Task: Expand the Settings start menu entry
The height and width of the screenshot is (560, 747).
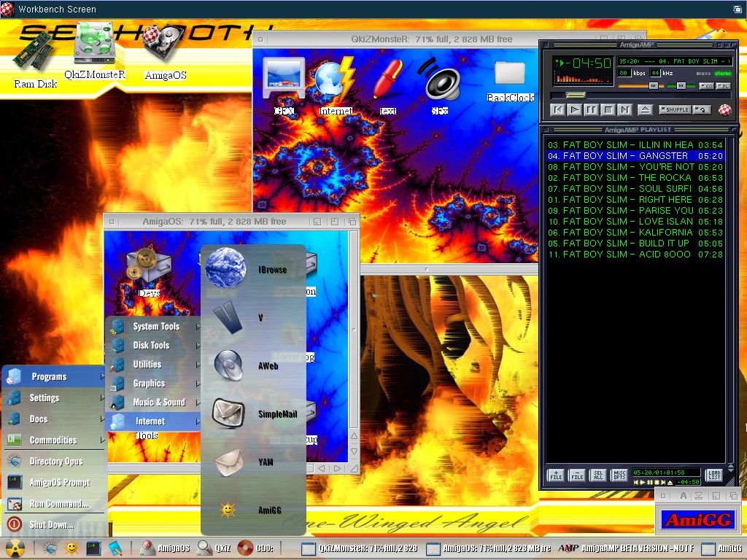Action: point(54,397)
